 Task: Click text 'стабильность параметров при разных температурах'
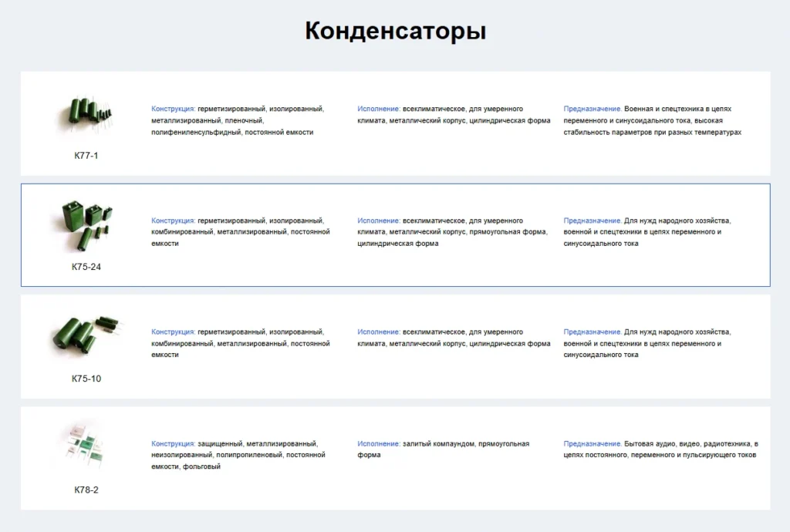(653, 133)
